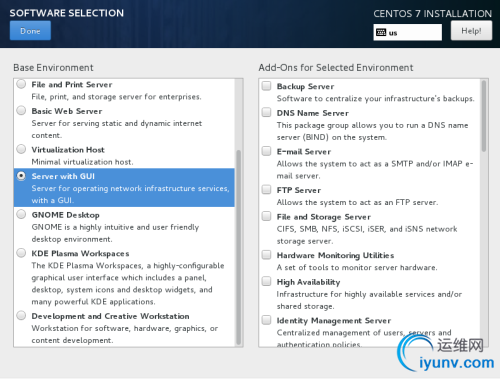Enable High Availability add-on
The image size is (500, 379).
[x=266, y=281]
